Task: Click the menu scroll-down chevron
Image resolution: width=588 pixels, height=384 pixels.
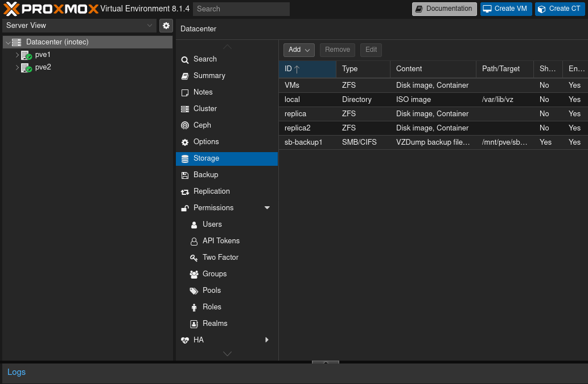Action: (x=227, y=354)
